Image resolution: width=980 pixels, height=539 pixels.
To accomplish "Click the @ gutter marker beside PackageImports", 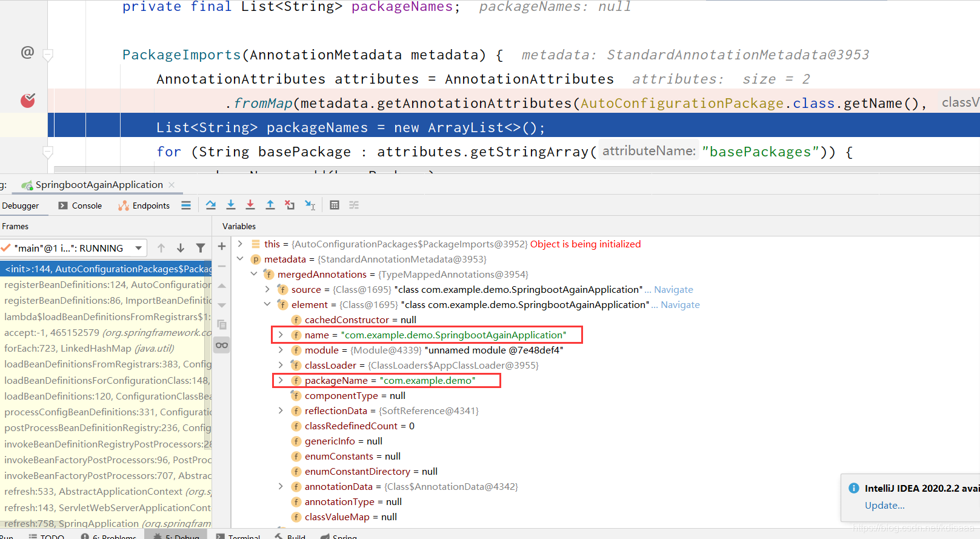I will [27, 52].
